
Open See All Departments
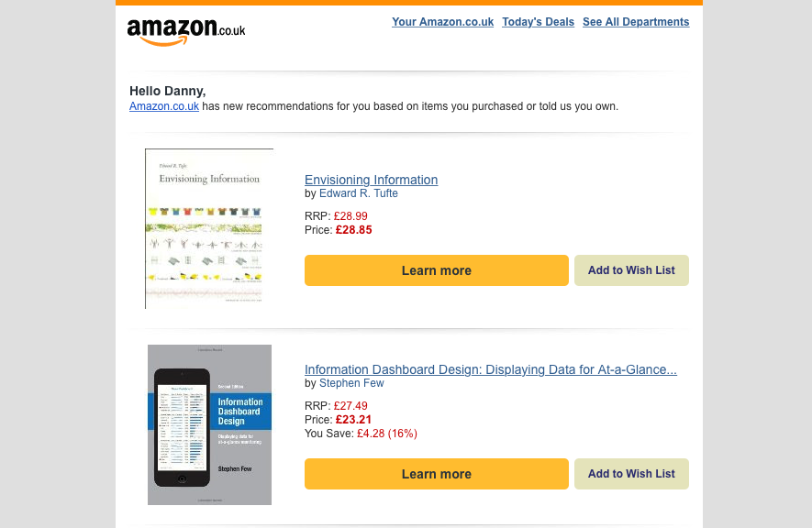636,22
